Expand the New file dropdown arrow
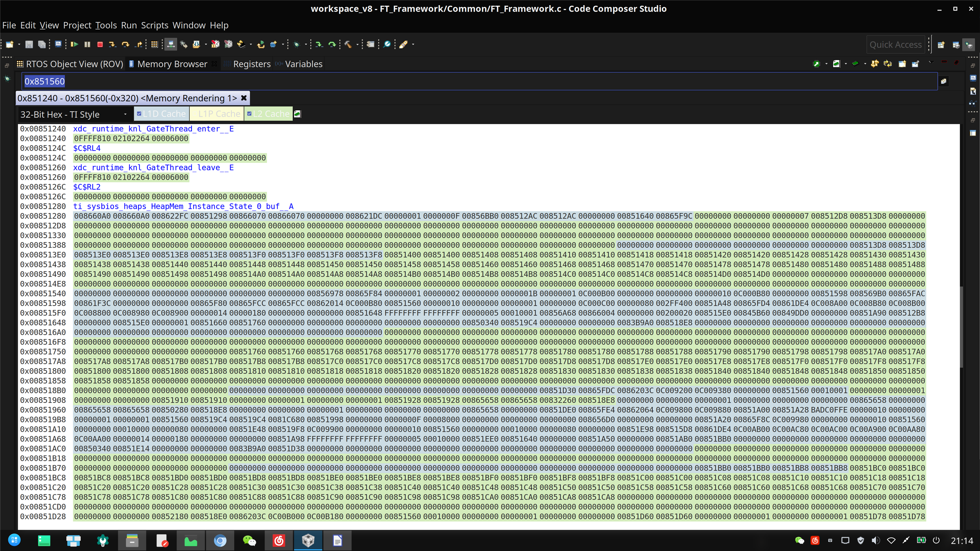The height and width of the screenshot is (551, 980). pos(19,45)
